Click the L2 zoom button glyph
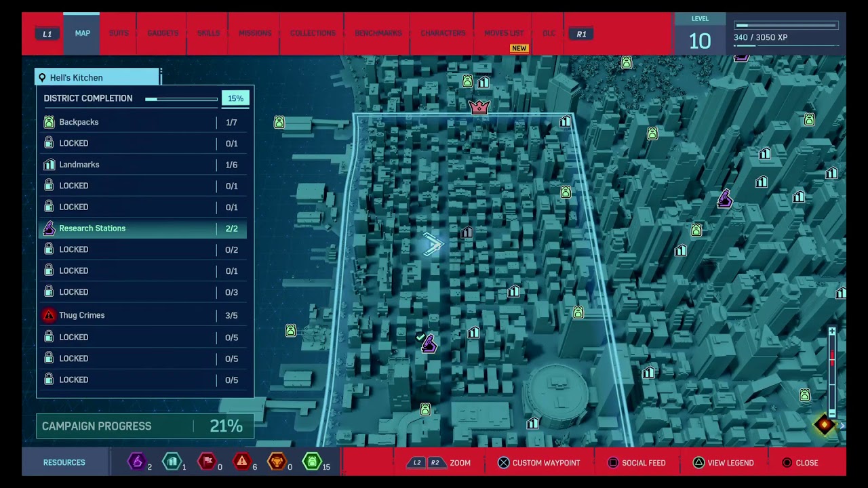 click(417, 463)
